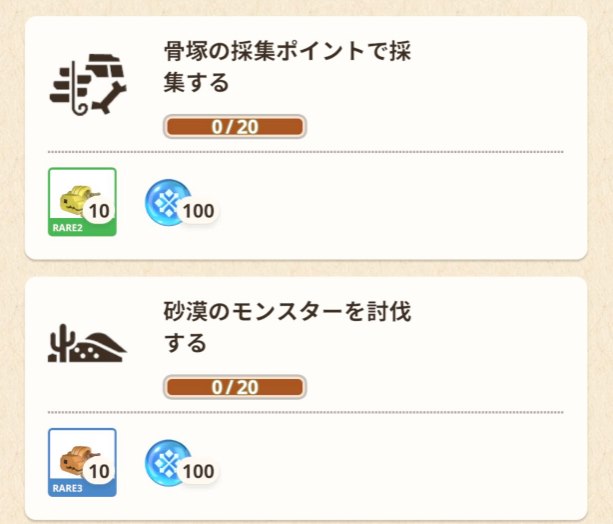The width and height of the screenshot is (613, 524).
Task: Click the 10 quantity badge on the RARE2 item
Action: click(x=99, y=211)
